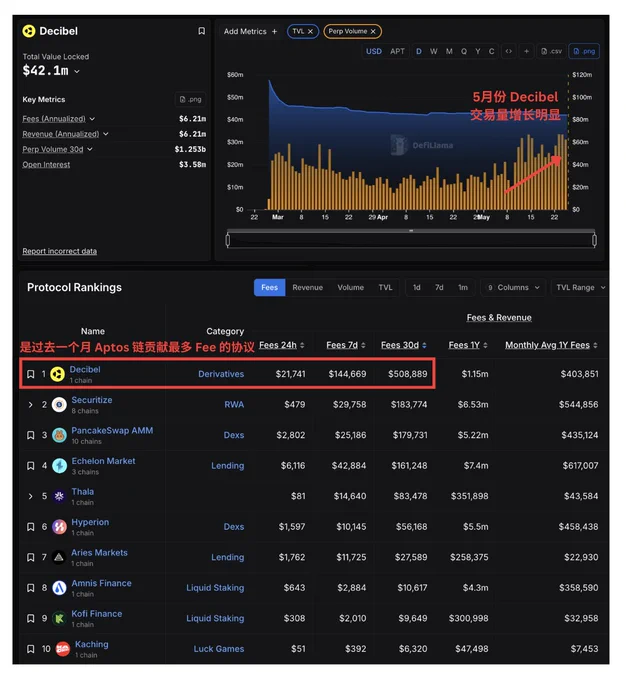Set chart interval to W
This screenshot has width=626, height=680.
pos(433,51)
